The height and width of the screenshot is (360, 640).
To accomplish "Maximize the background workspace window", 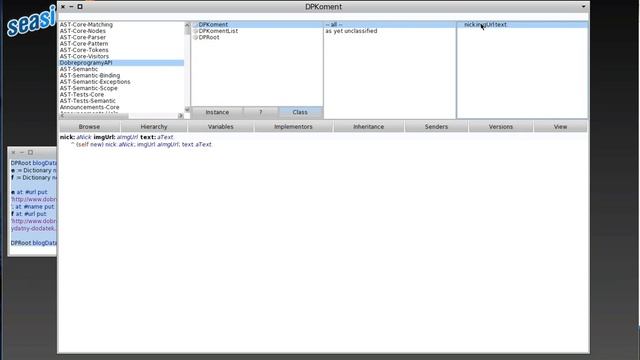I will point(31,152).
